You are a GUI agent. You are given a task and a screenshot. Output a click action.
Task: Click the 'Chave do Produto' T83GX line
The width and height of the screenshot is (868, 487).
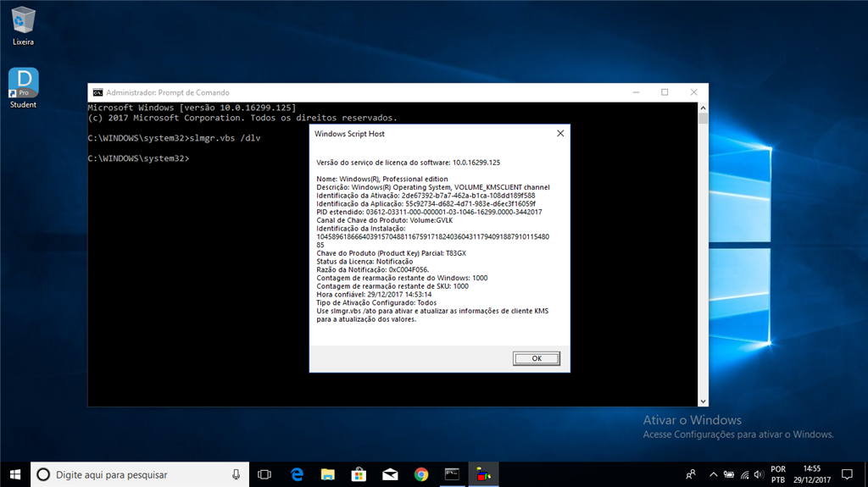[391, 253]
